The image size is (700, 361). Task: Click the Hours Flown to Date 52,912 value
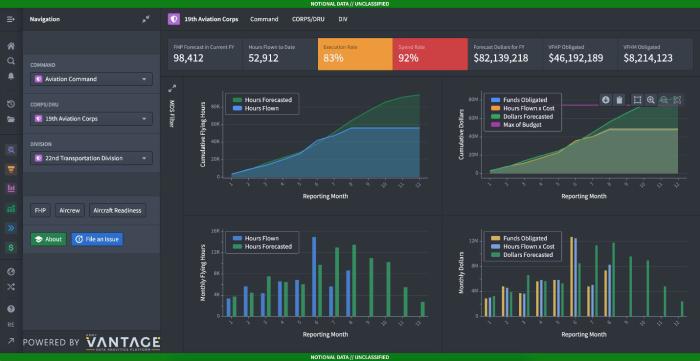click(263, 58)
